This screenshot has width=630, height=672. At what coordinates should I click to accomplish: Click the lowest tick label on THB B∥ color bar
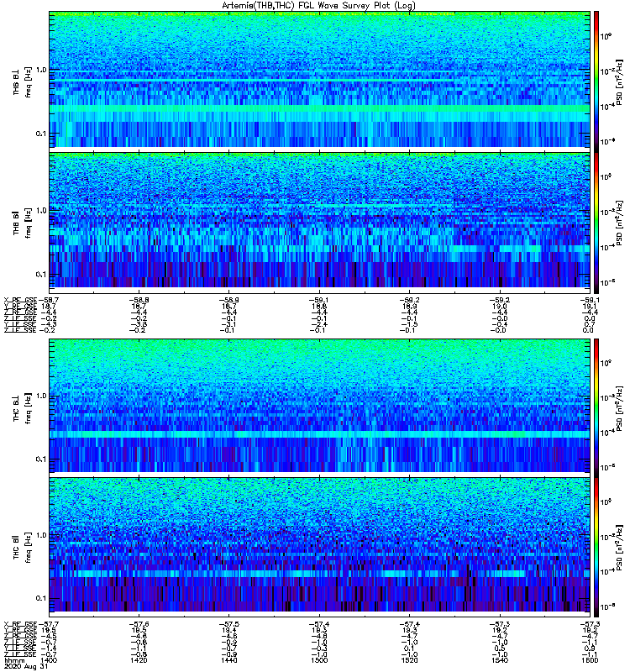(x=607, y=282)
